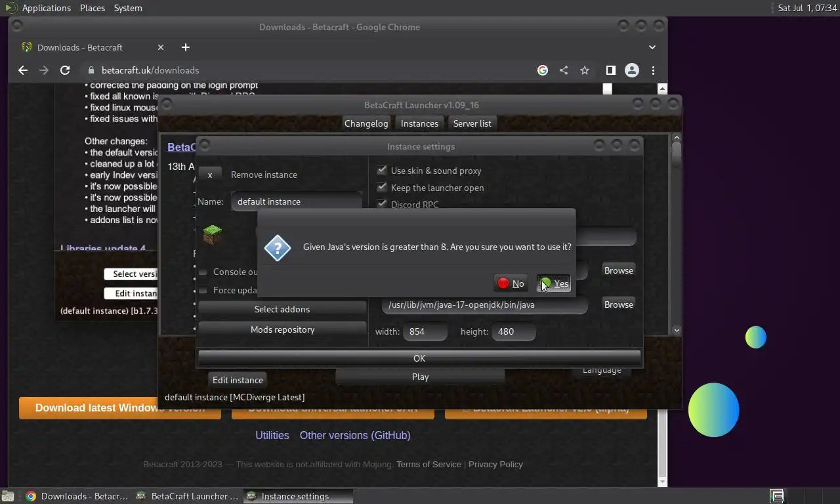Click the show desktop taskbar icon
840x504 pixels.
coord(8,496)
